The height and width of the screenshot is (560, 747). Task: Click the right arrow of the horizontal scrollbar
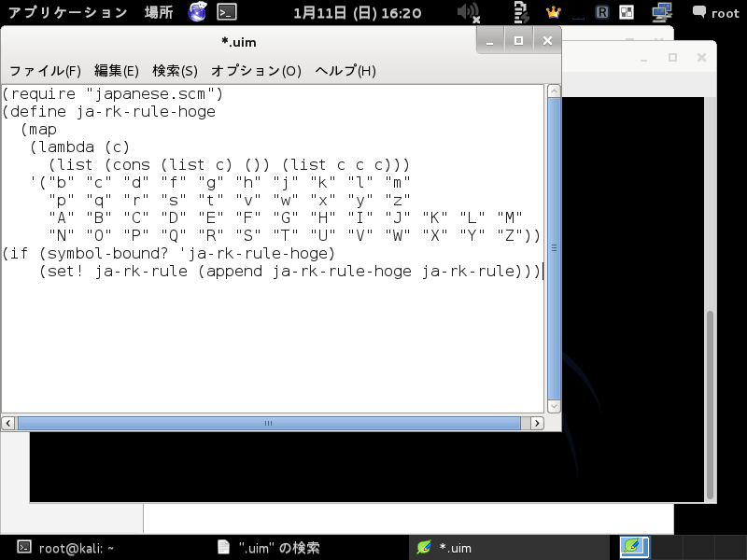coord(535,423)
